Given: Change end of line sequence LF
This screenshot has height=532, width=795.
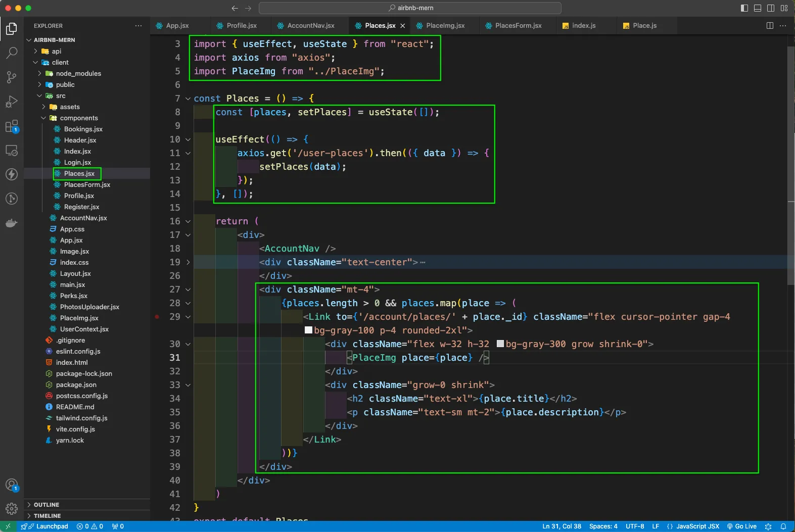Looking at the screenshot, I should coord(656,526).
